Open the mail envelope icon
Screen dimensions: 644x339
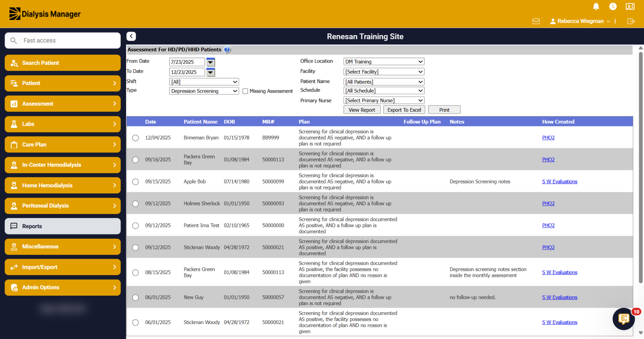[x=536, y=21]
